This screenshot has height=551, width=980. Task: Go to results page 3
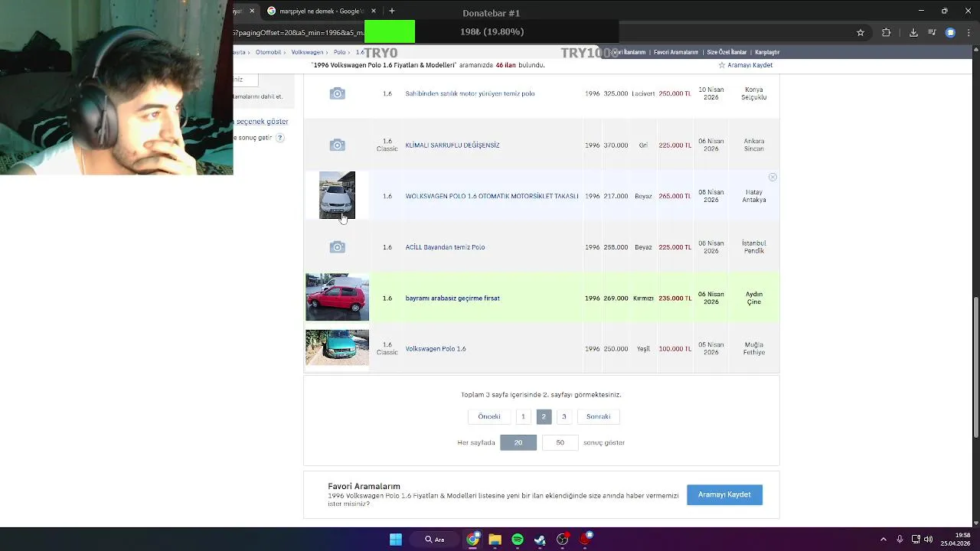pos(564,416)
